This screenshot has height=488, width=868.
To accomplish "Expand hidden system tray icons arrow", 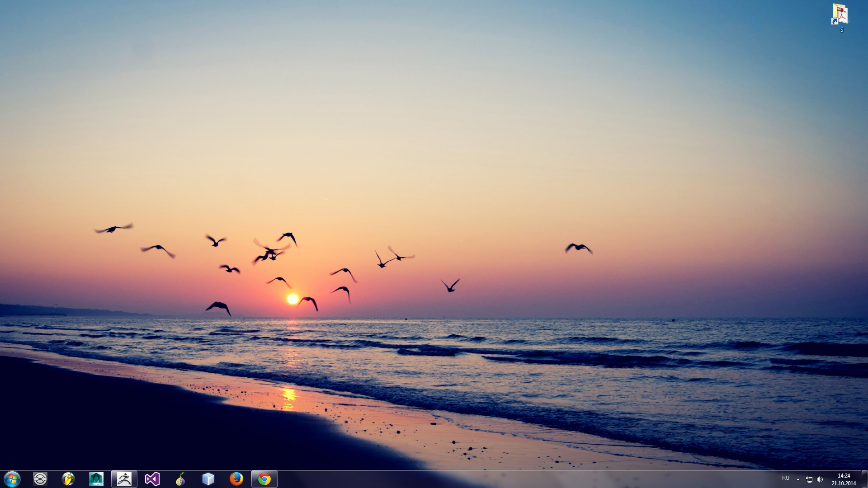I will [798, 479].
